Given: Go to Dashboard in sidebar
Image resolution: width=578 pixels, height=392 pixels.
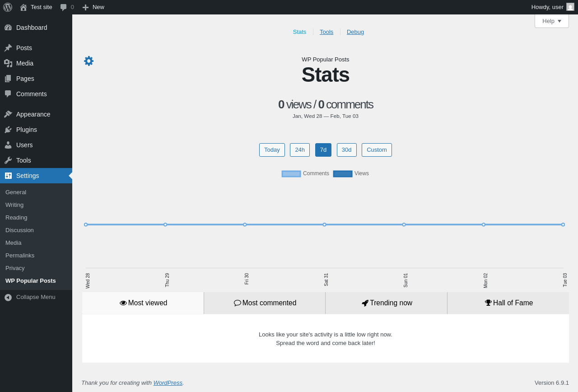Looking at the screenshot, I should click(x=36, y=28).
